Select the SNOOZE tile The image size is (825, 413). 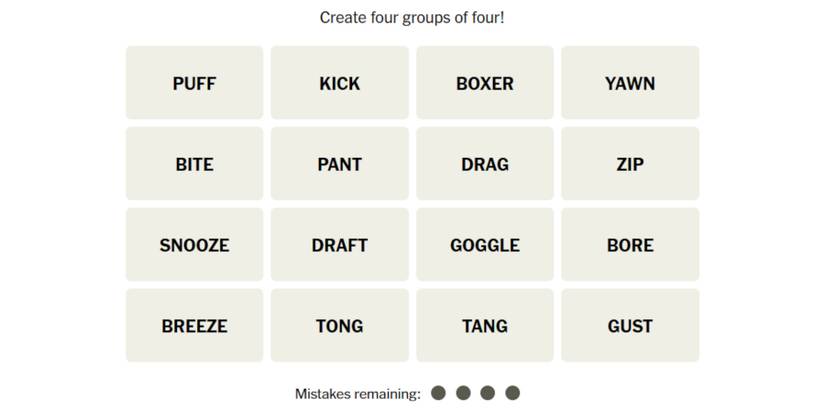[194, 245]
